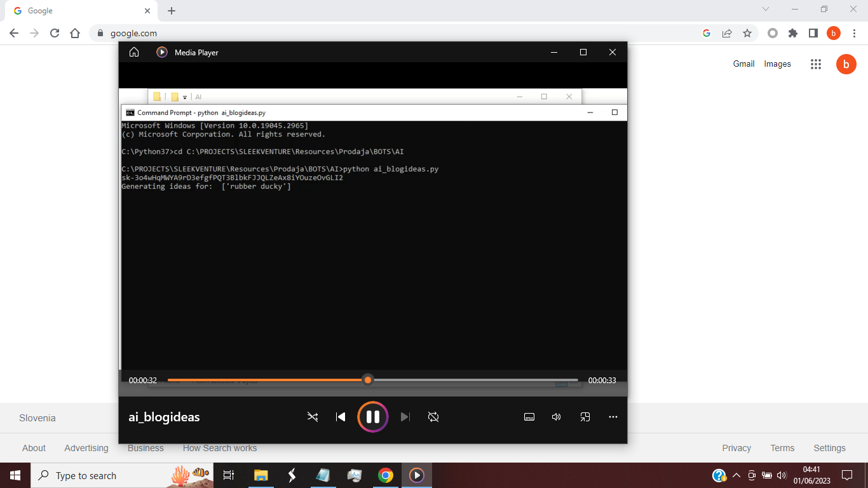
Task: Open the tab search dropdown
Action: click(x=766, y=9)
